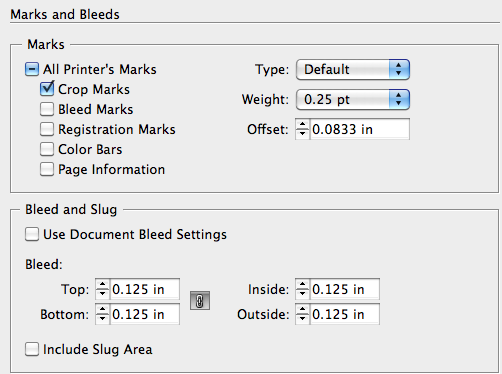Click the Top bleed value field
502x374 pixels.
click(145, 289)
